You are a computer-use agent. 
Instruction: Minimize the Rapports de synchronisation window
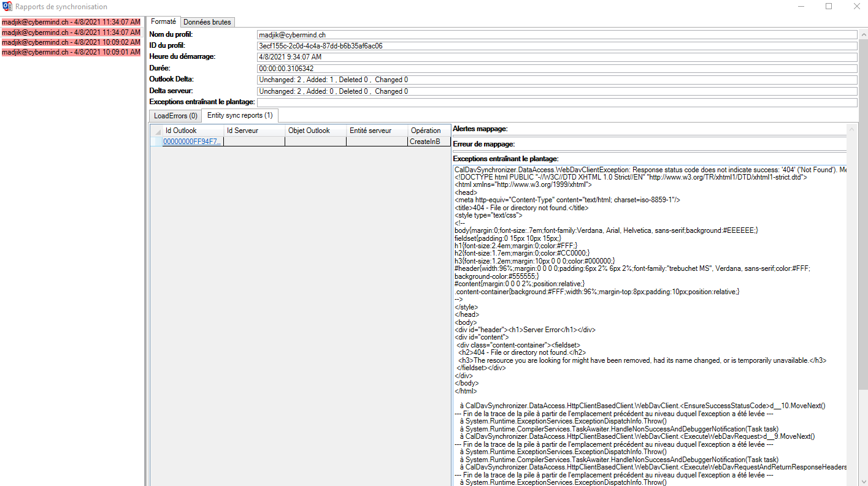[x=801, y=7]
